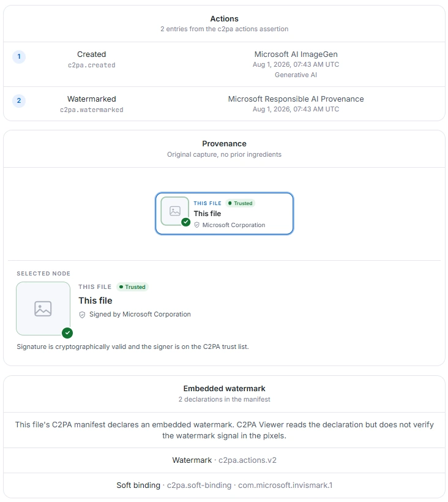This screenshot has height=502, width=448.
Task: Click the image placeholder icon in provenance node
Action: tap(175, 211)
